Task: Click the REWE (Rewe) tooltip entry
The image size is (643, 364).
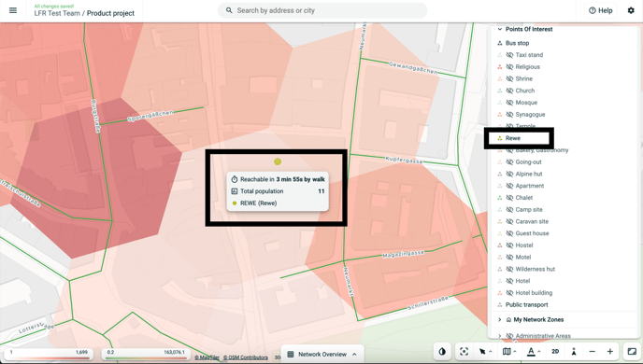Action: tap(258, 203)
